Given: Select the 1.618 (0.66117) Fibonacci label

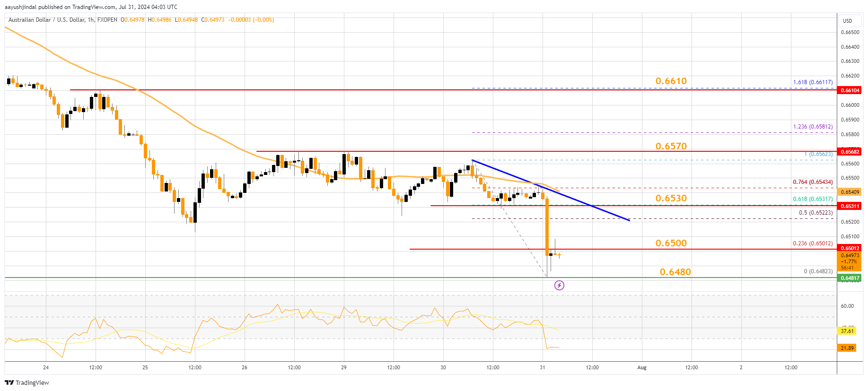Looking at the screenshot, I should pos(813,82).
